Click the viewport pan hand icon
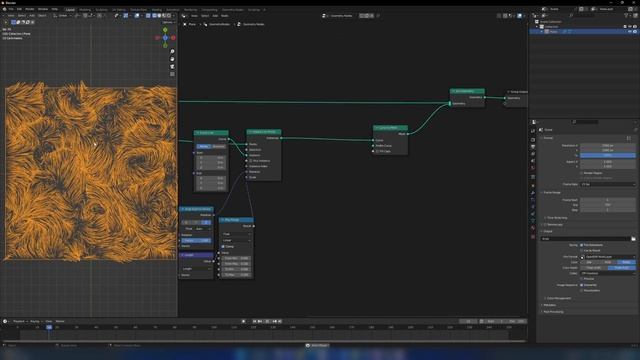Screen dimensions: 640x360 (x=172, y=59)
